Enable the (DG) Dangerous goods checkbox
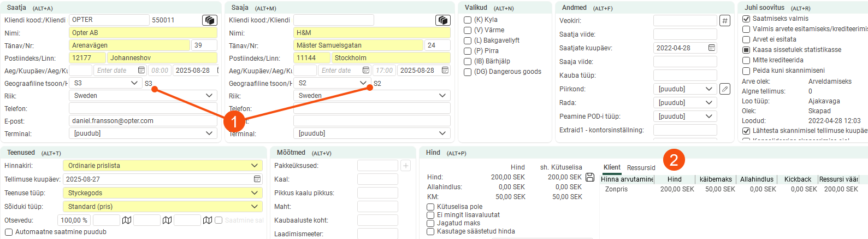868x239 pixels. 468,72
